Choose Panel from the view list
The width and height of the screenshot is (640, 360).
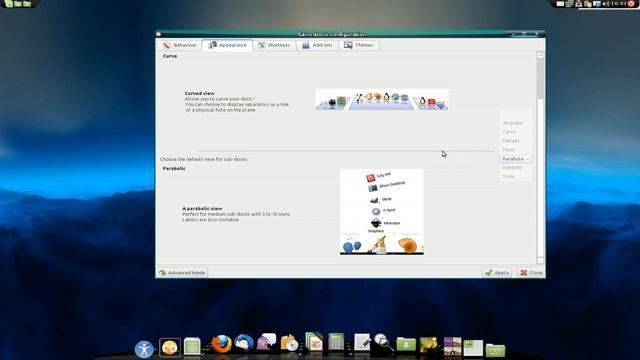coord(509,150)
